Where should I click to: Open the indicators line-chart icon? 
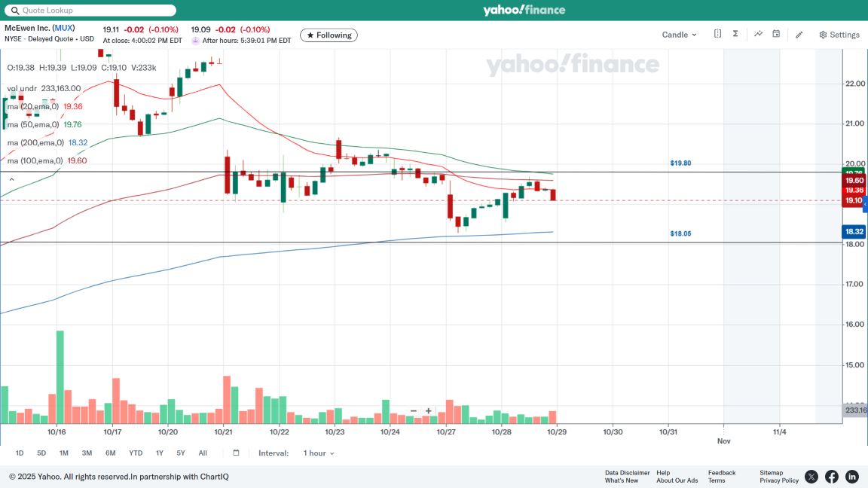point(758,34)
